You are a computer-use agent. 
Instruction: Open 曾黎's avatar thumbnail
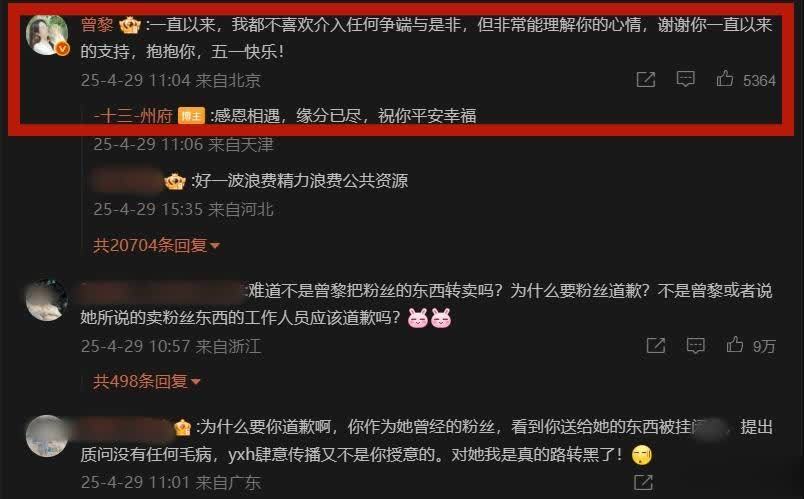[47, 34]
